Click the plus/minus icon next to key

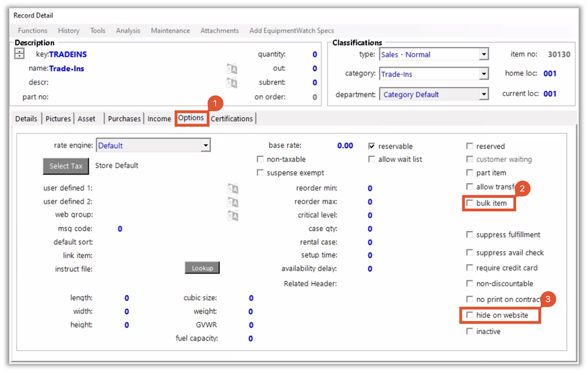pos(19,54)
